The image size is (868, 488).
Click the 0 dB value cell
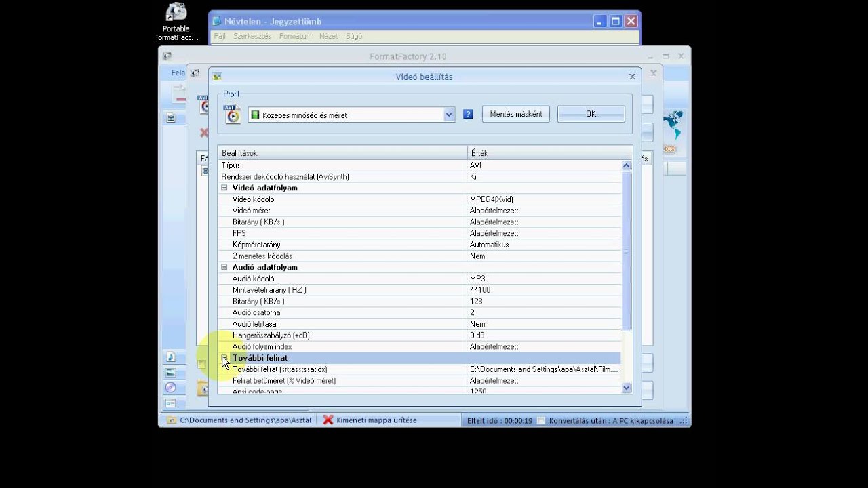click(x=544, y=335)
